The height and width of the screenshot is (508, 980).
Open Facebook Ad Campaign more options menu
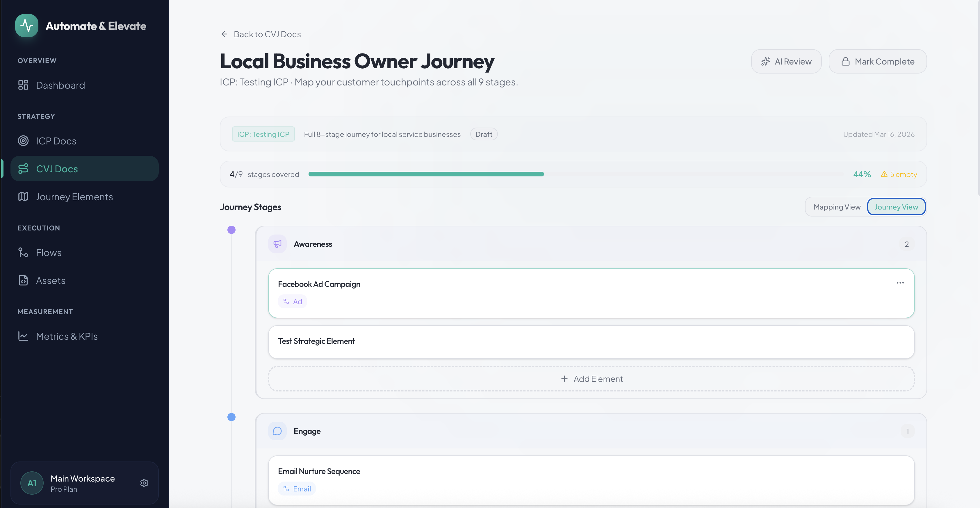click(x=900, y=283)
